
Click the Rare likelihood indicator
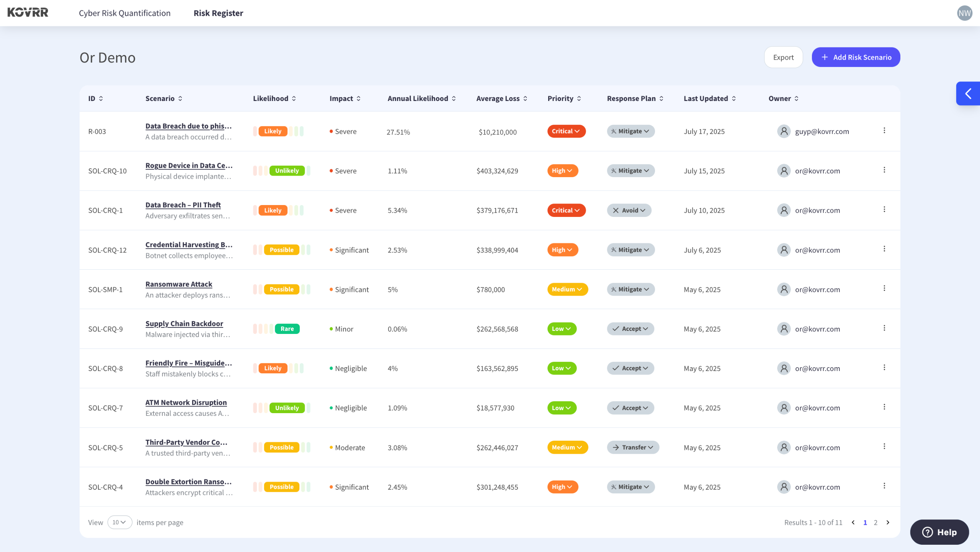tap(287, 329)
